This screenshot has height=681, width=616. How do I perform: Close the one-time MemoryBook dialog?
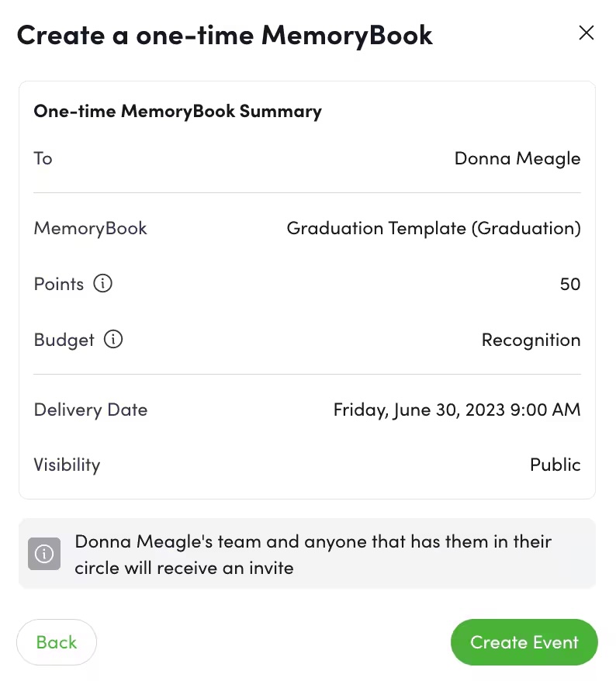587,33
